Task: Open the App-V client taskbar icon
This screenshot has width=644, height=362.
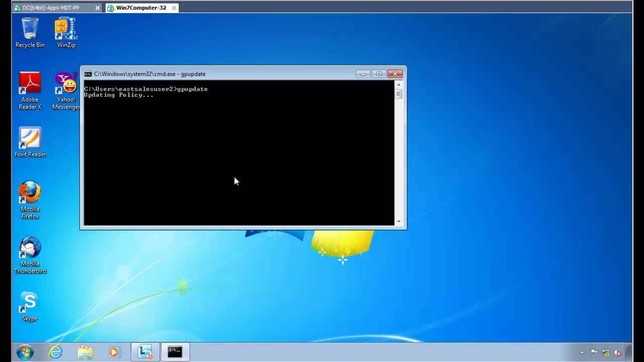Action: click(145, 352)
